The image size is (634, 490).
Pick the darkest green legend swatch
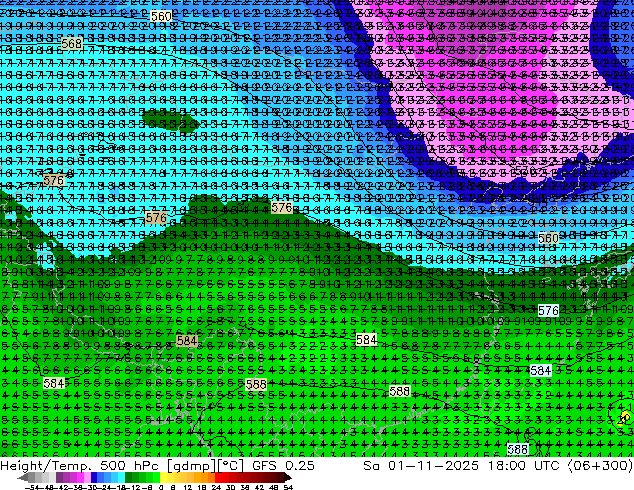(129, 477)
